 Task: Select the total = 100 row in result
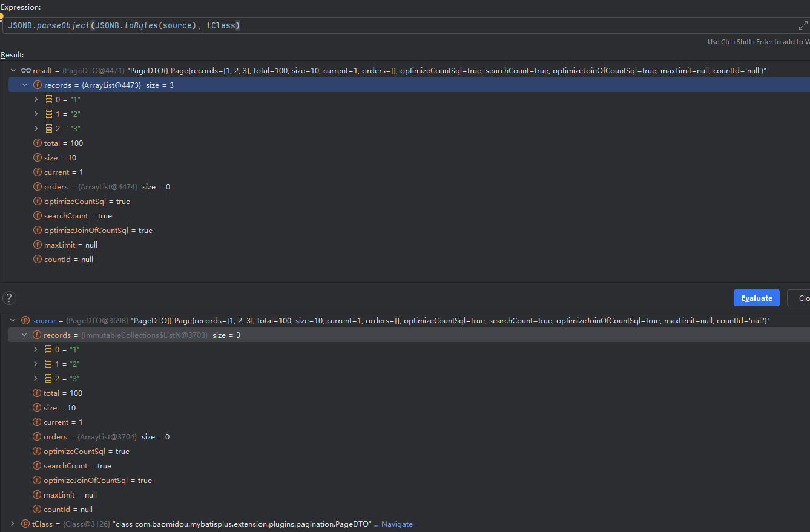[64, 143]
